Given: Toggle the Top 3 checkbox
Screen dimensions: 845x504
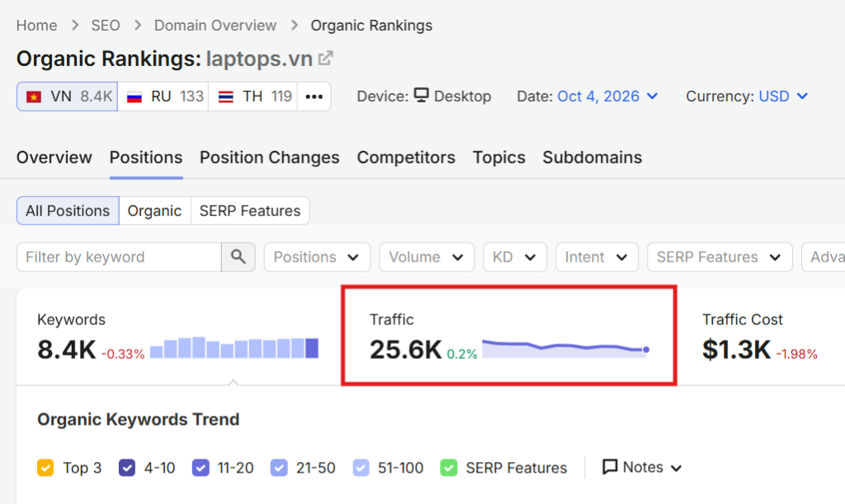Looking at the screenshot, I should point(45,468).
